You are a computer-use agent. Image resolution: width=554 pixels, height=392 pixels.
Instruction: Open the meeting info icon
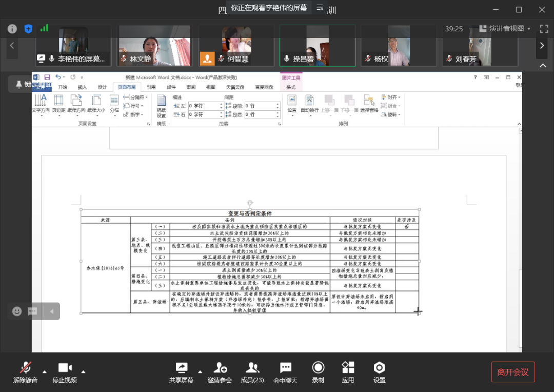click(12, 29)
